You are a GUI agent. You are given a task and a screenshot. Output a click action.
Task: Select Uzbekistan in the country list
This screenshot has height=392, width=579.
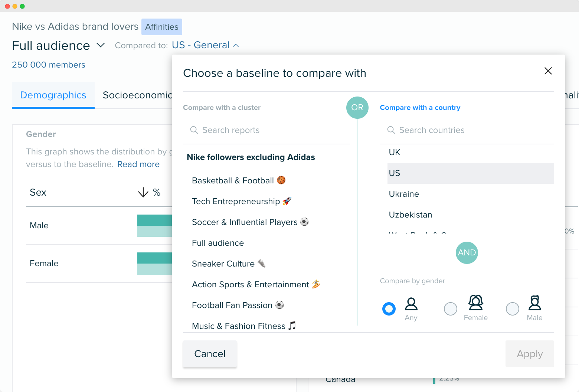tap(471, 215)
